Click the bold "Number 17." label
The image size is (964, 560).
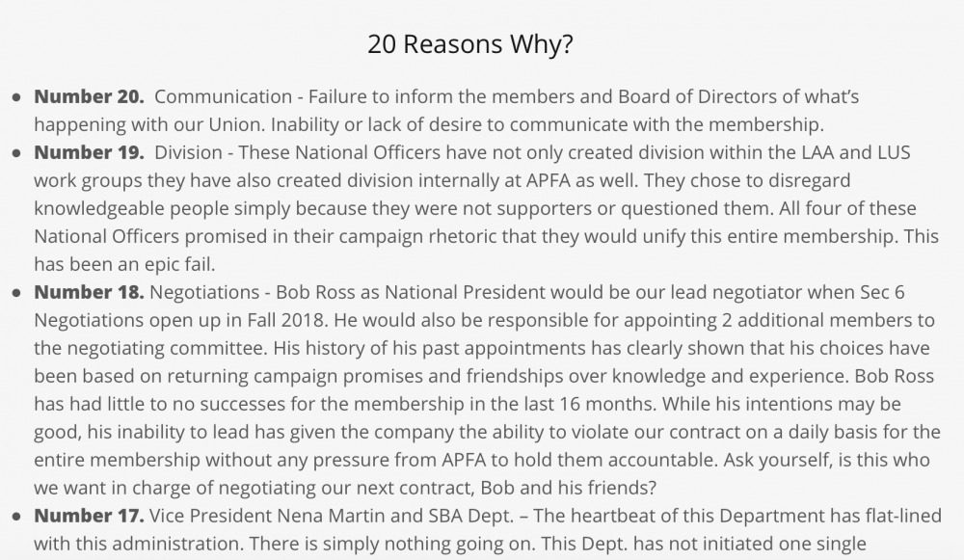pyautogui.click(x=89, y=517)
